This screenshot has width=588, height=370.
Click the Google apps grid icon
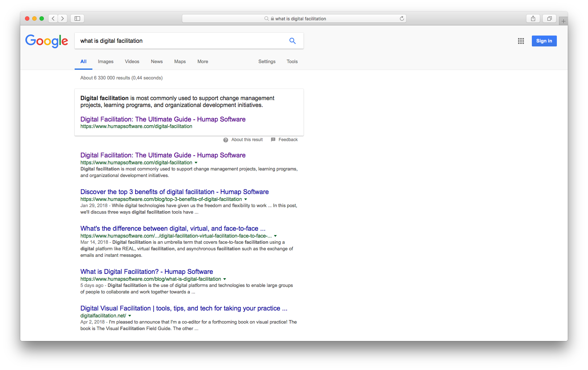tap(521, 41)
